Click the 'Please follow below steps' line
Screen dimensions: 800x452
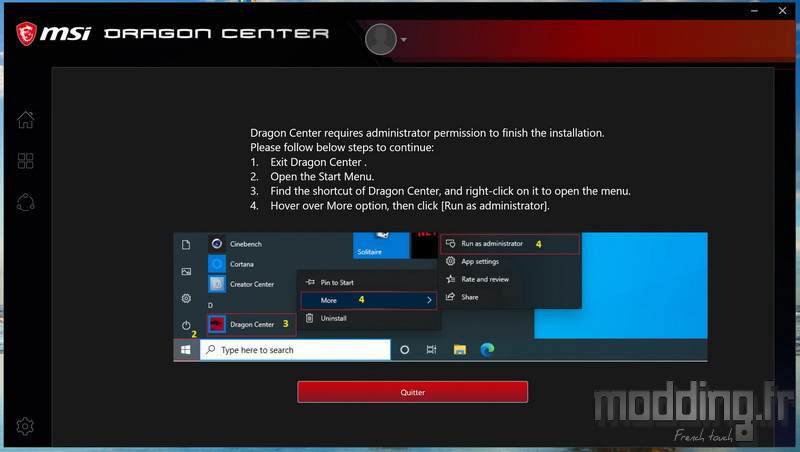[342, 147]
